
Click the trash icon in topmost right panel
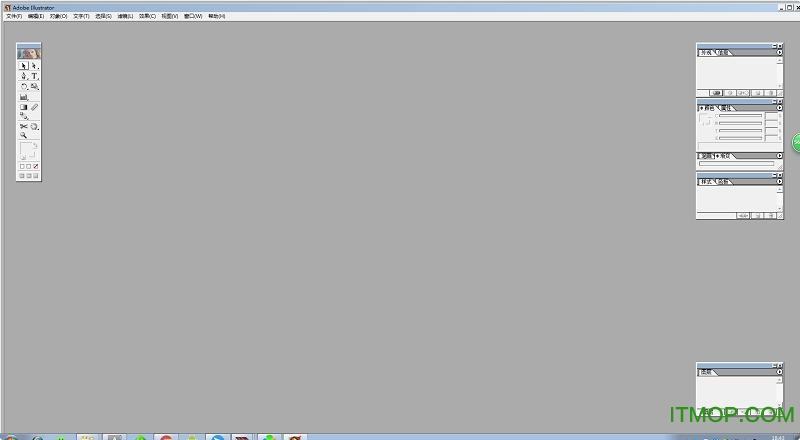click(x=770, y=93)
